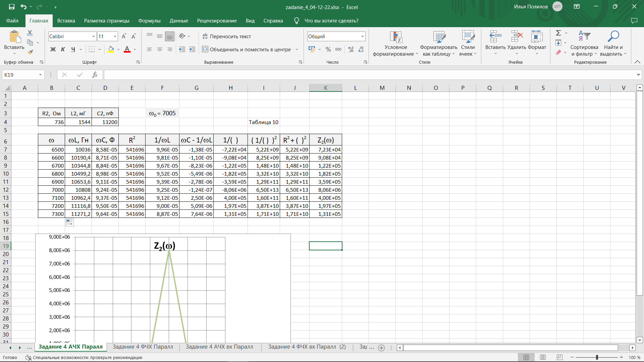Click the Save icon in quick access toolbar
Screen dimensions: 644x362
click(x=12, y=7)
